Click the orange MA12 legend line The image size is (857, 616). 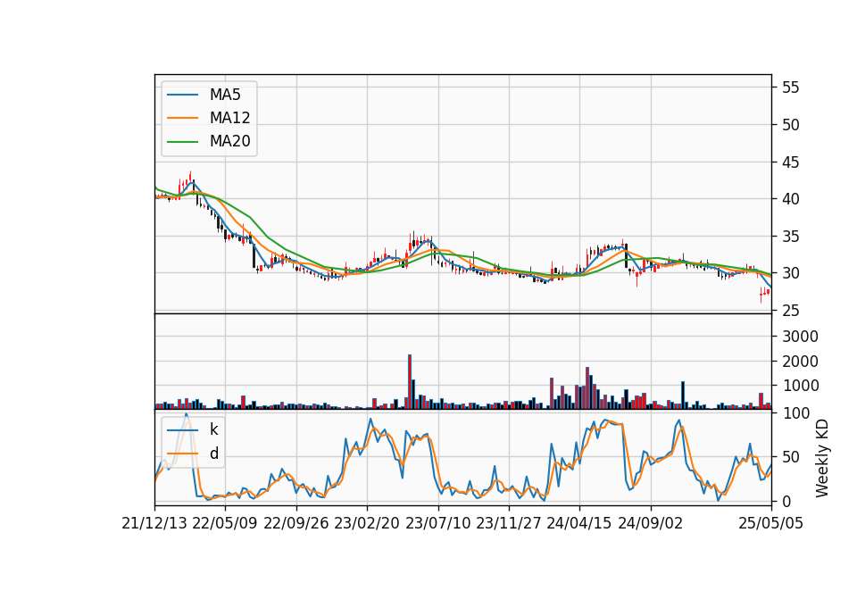click(x=182, y=118)
